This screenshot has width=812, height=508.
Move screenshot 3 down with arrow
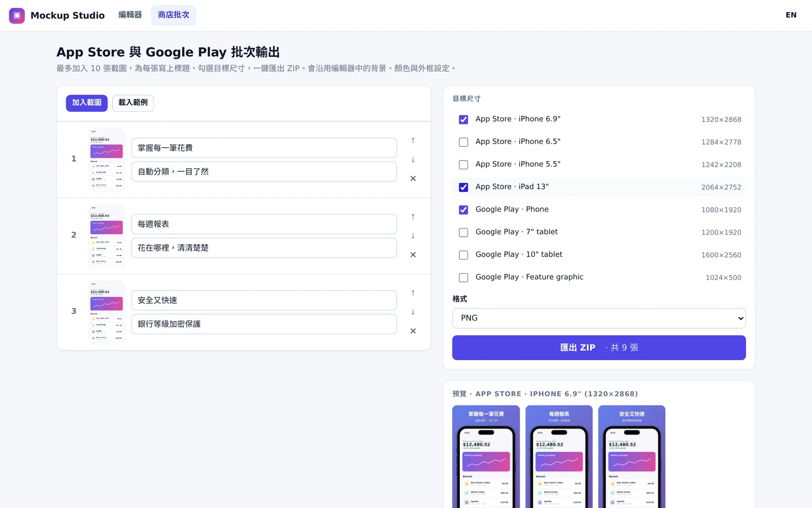coord(413,312)
